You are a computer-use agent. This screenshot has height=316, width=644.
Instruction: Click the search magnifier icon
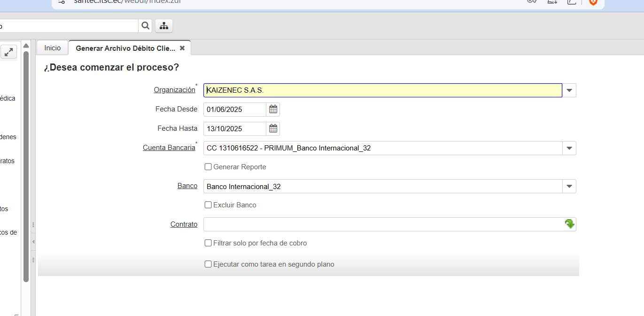tap(146, 26)
